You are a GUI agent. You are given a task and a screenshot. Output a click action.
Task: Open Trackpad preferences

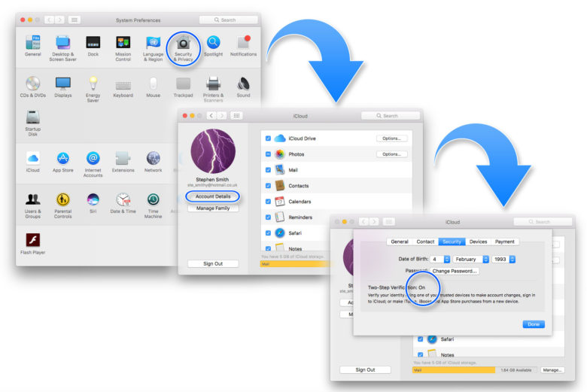[183, 84]
